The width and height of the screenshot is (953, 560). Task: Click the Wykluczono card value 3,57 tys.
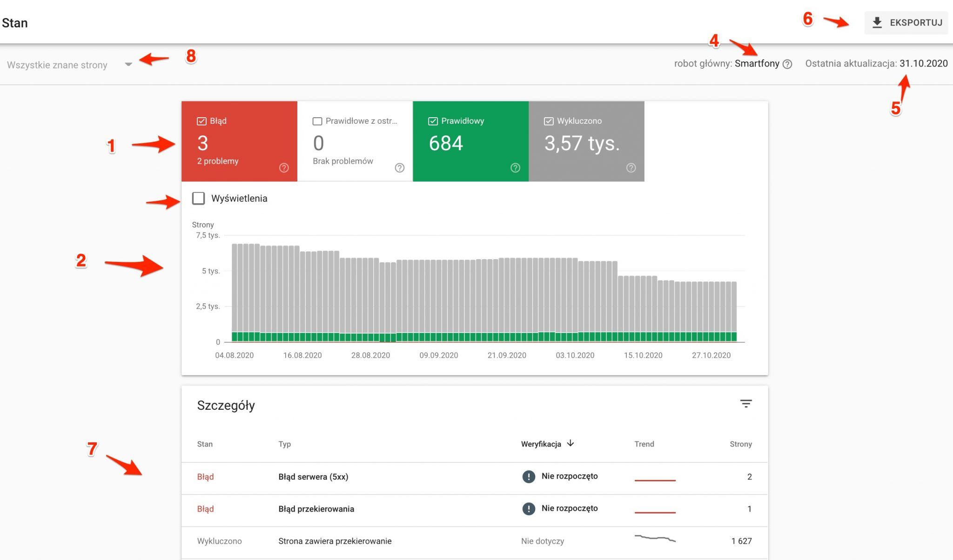coord(582,143)
